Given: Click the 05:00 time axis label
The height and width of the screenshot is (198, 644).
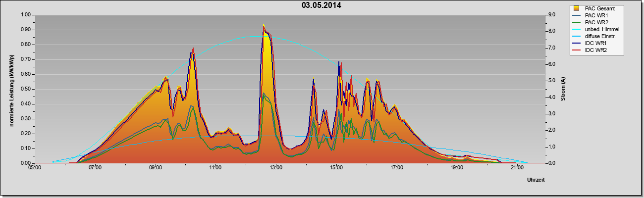Looking at the screenshot, I should click(x=35, y=168).
